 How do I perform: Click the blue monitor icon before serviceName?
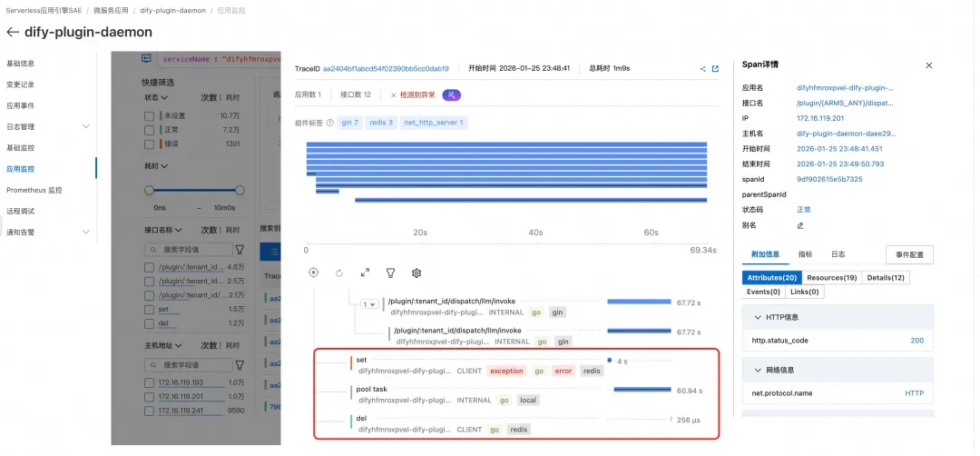click(x=146, y=59)
